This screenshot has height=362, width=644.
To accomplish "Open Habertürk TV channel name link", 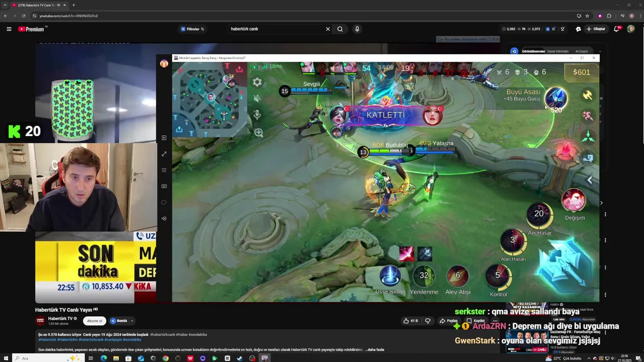I will pos(60,318).
